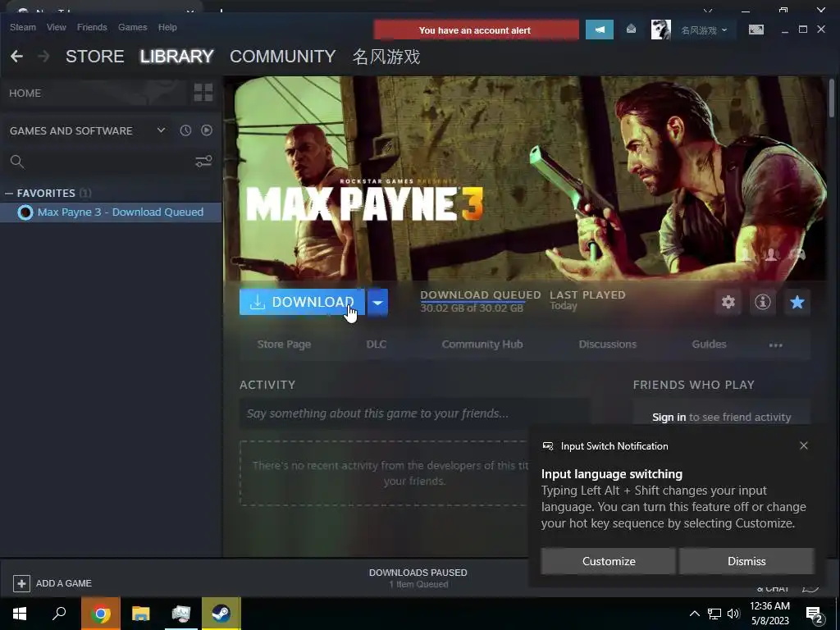This screenshot has height=630, width=840.
Task: Go to the COMMUNITY tab
Action: 282,57
